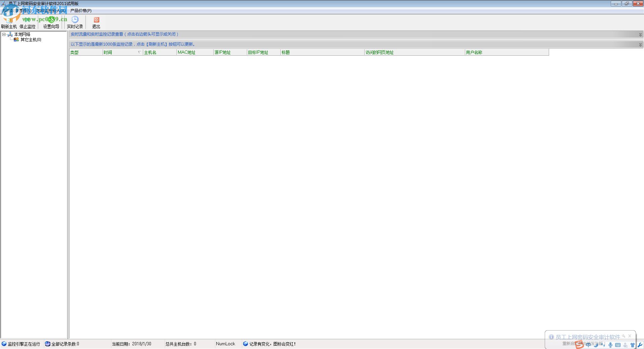Click the info icon in the notification balloon
644x349 pixels.
pyautogui.click(x=551, y=337)
